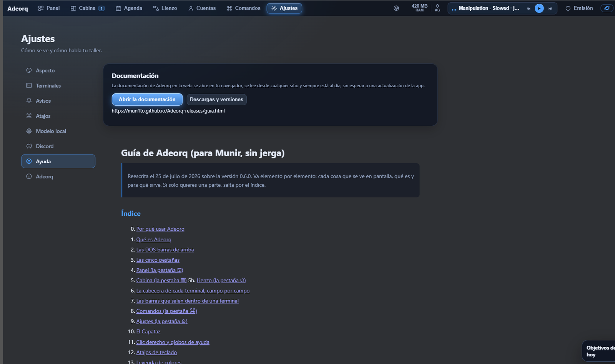This screenshot has width=615, height=364.
Task: Click the target icon left of RAM
Action: coord(396,8)
